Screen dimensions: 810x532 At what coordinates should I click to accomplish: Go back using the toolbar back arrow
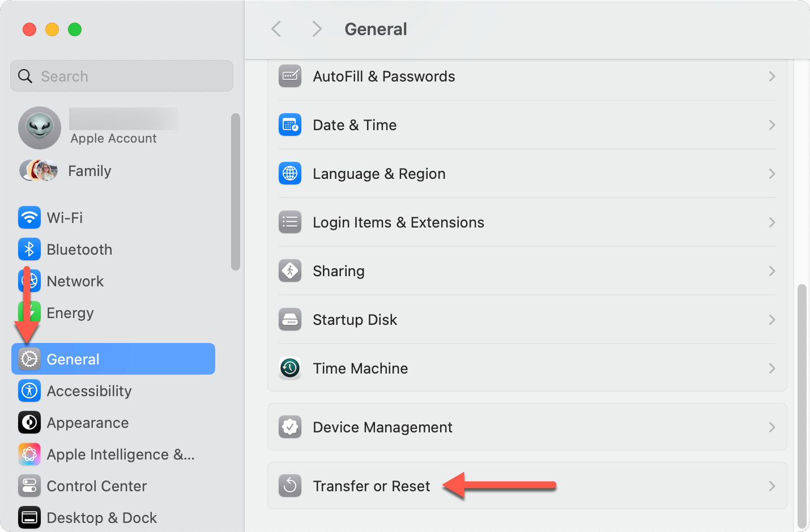click(276, 29)
